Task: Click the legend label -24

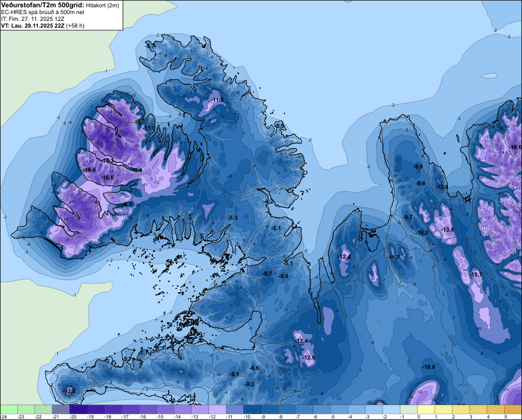Action: [3, 417]
